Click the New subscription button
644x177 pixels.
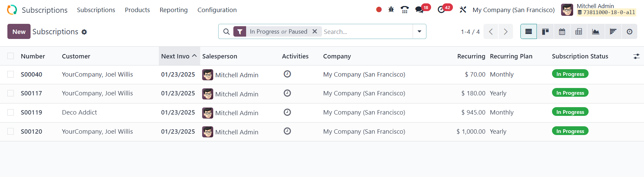(x=19, y=32)
